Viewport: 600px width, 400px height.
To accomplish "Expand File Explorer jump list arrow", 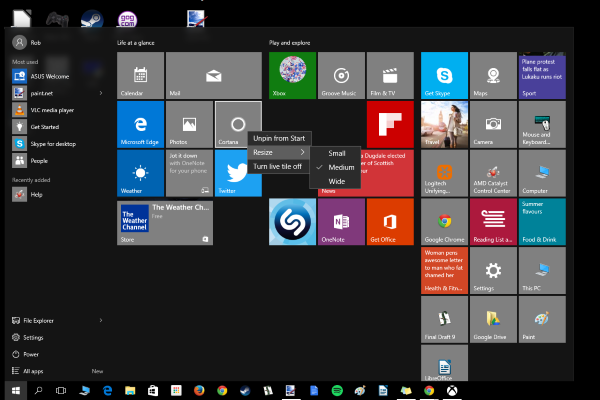I will point(101,320).
